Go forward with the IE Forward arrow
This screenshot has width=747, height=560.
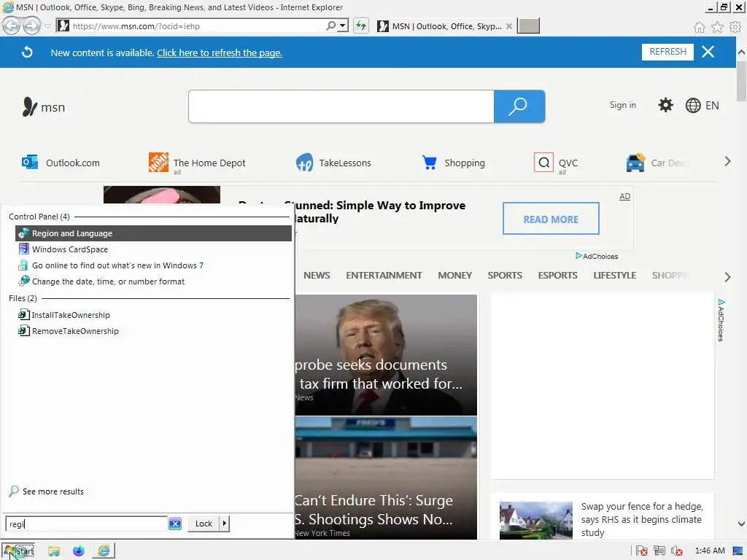click(x=31, y=26)
